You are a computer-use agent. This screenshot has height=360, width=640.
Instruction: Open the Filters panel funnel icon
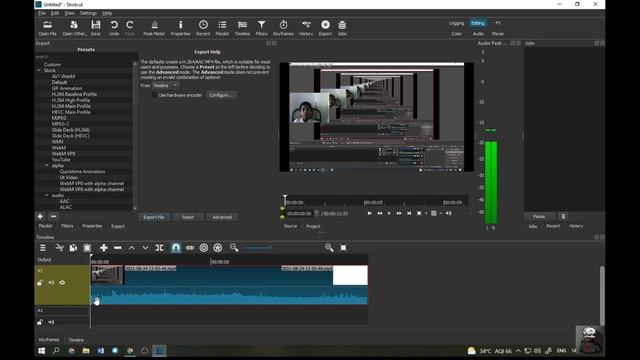tap(262, 28)
